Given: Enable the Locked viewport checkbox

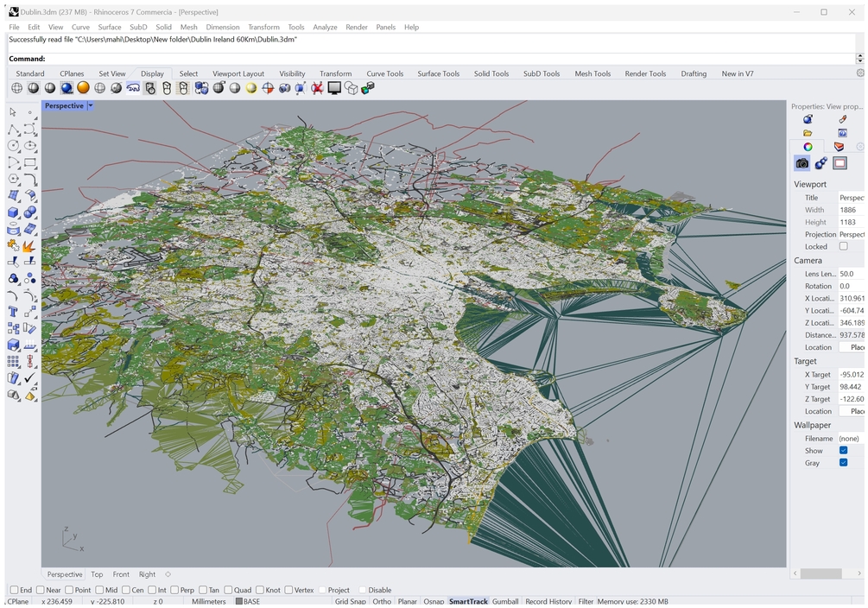Looking at the screenshot, I should click(x=844, y=247).
